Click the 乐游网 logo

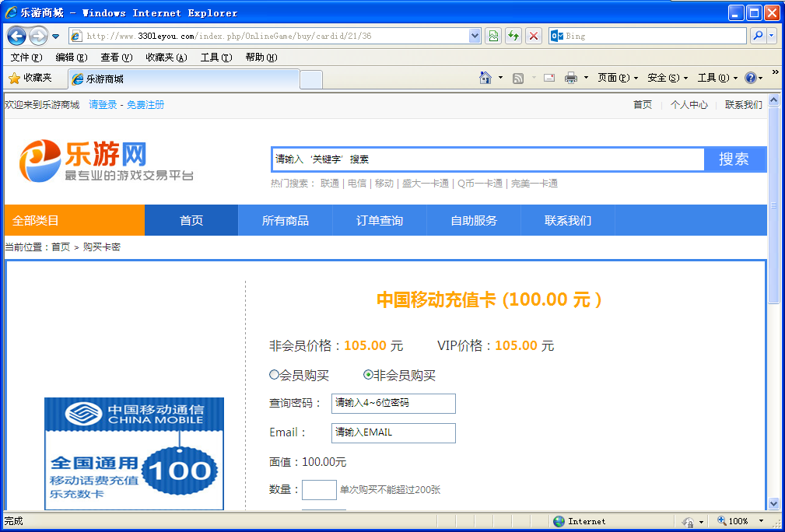tap(106, 161)
